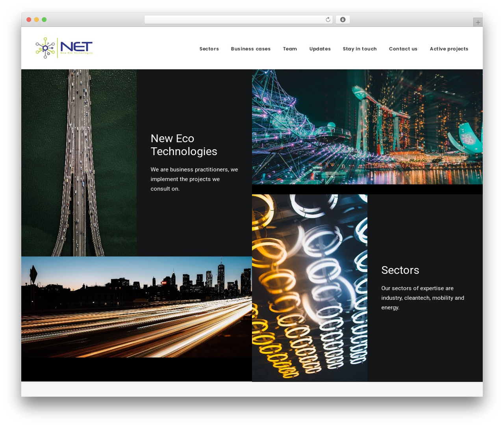The image size is (504, 427).
Task: Open the aerial bridge traffic photo
Action: tap(79, 163)
